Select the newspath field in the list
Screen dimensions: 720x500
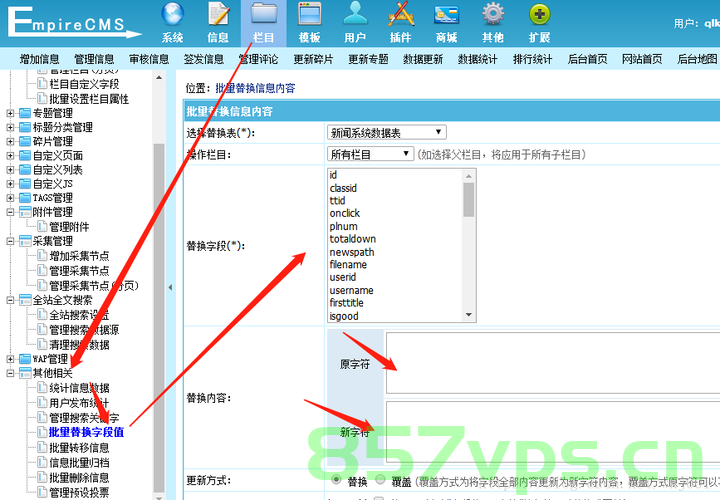click(x=352, y=252)
